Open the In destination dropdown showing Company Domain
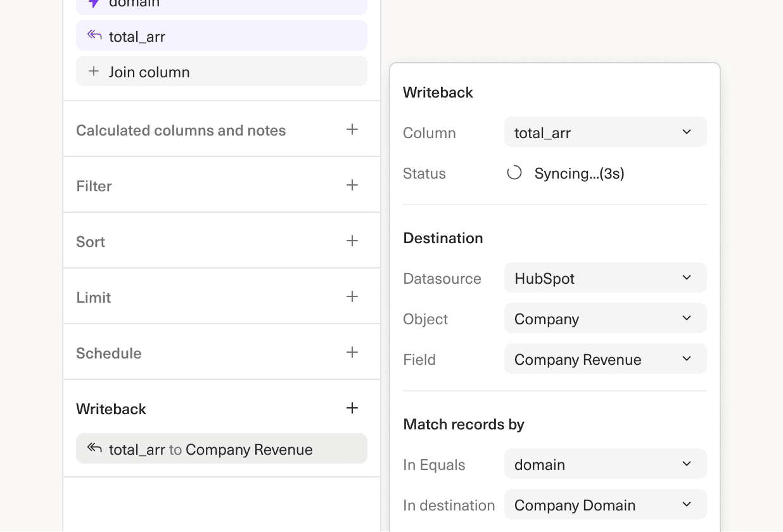 605,504
